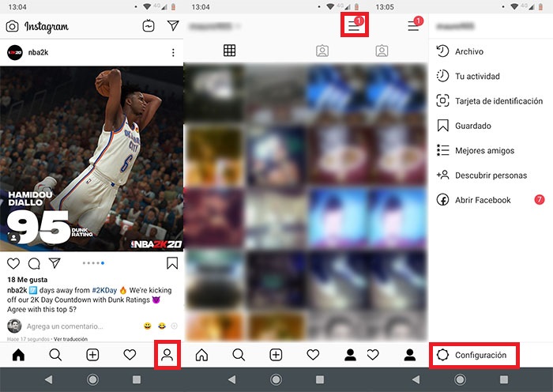
Task: Tap the red 7 badge next to Abrir Facebook
Action: (x=540, y=200)
